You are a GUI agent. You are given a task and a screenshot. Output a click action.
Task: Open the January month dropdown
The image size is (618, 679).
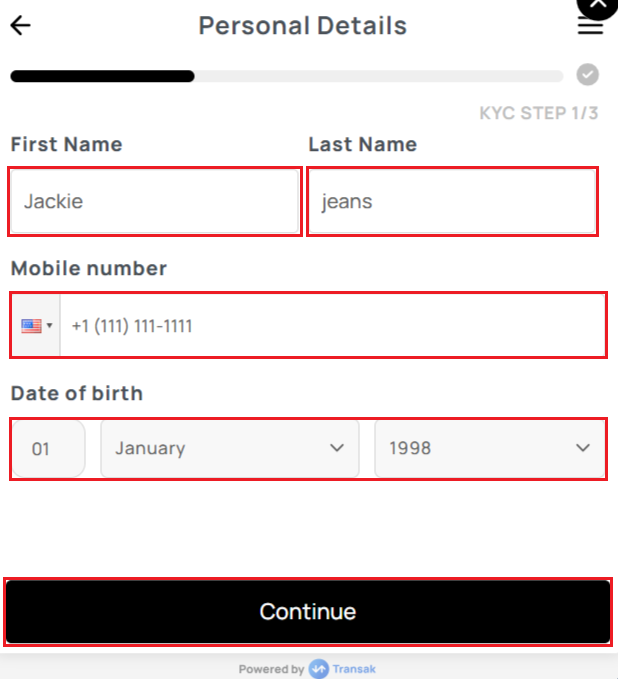tap(230, 448)
